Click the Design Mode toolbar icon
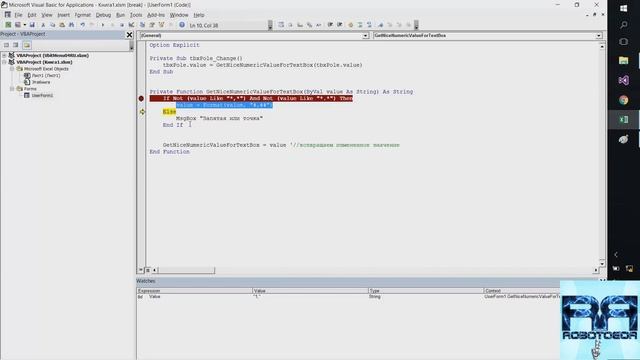 tap(131, 25)
